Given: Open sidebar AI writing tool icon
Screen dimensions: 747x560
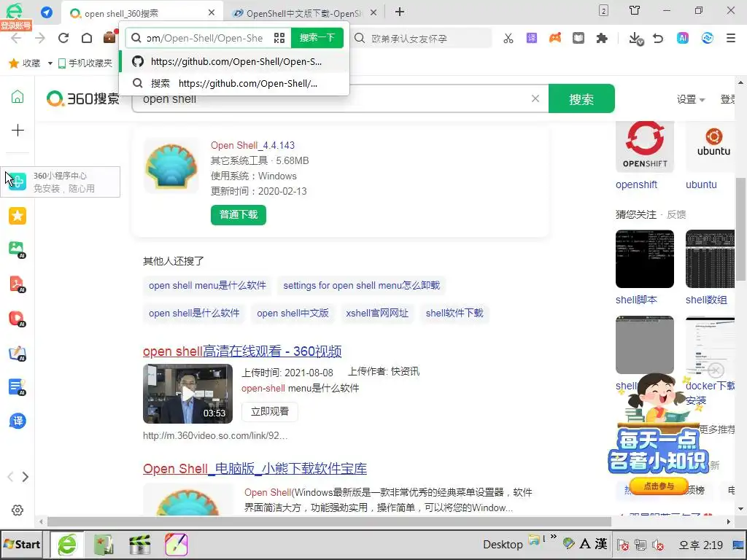Looking at the screenshot, I should click(18, 353).
